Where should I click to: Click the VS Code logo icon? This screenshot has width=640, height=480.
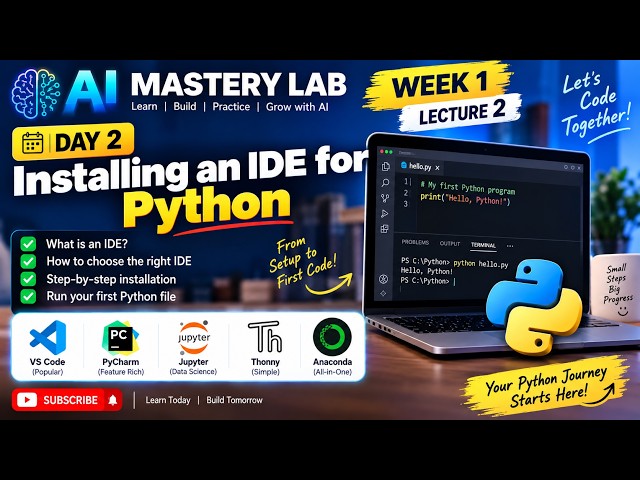(x=48, y=337)
